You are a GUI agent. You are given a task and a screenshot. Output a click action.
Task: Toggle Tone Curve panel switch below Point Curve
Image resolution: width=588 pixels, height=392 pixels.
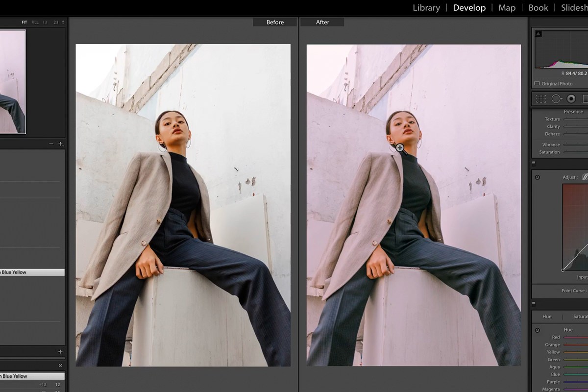click(x=534, y=303)
